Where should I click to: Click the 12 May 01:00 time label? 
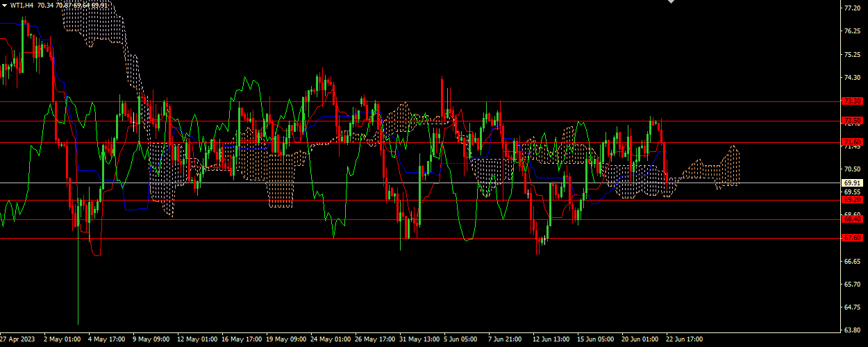click(x=197, y=339)
